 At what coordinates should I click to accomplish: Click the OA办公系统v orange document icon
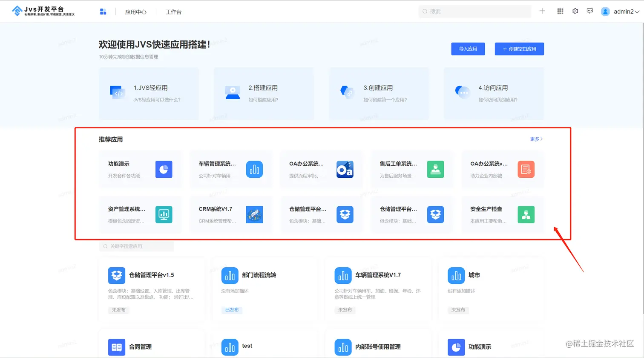[x=526, y=169]
